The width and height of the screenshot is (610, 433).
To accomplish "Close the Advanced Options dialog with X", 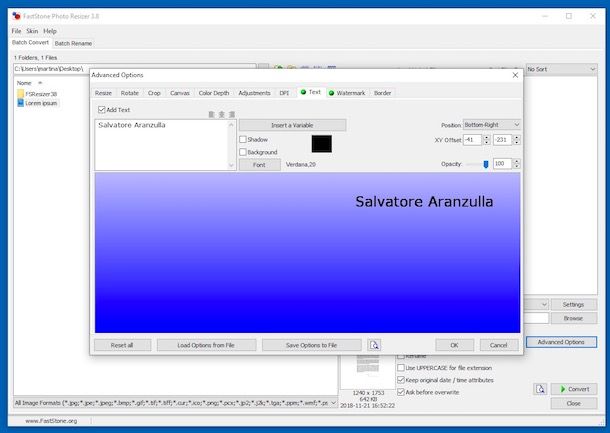I will point(515,75).
